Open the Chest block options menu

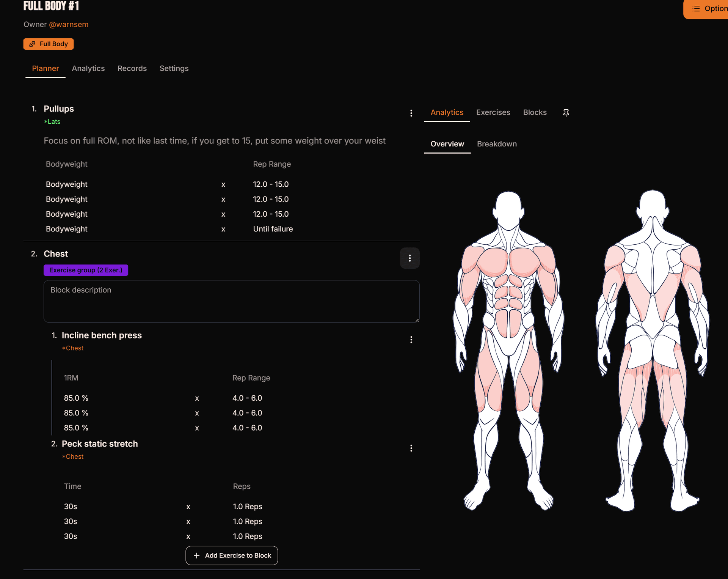410,258
